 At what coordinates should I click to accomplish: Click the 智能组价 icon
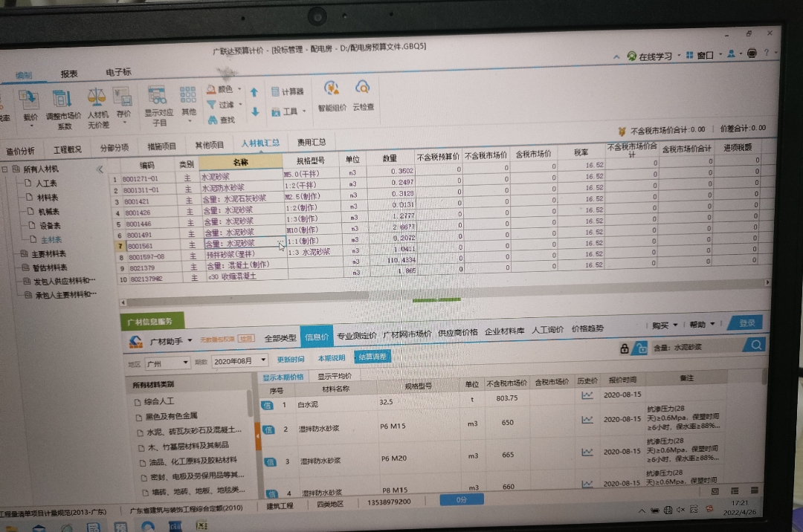(332, 88)
